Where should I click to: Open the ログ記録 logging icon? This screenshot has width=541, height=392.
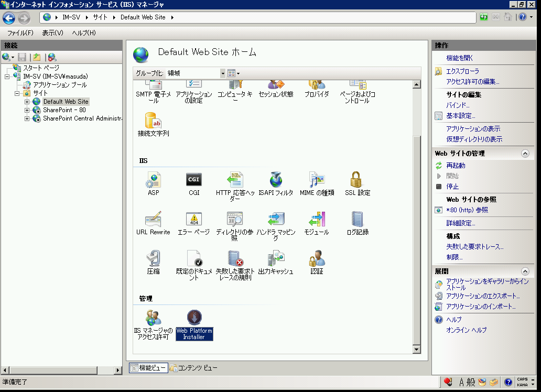(x=358, y=219)
